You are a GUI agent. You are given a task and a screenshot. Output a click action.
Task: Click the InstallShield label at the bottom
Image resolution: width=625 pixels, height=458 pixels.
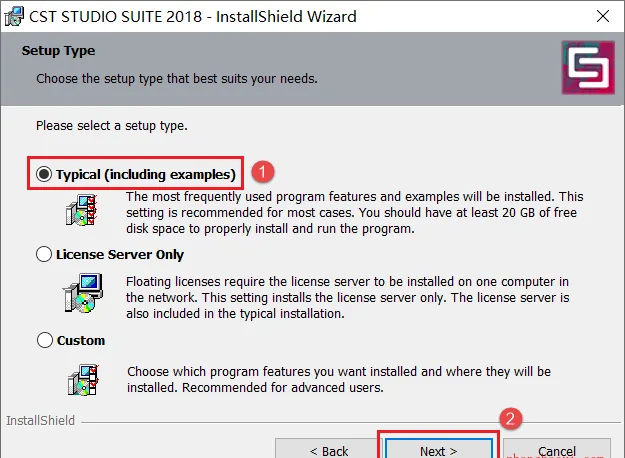(40, 421)
